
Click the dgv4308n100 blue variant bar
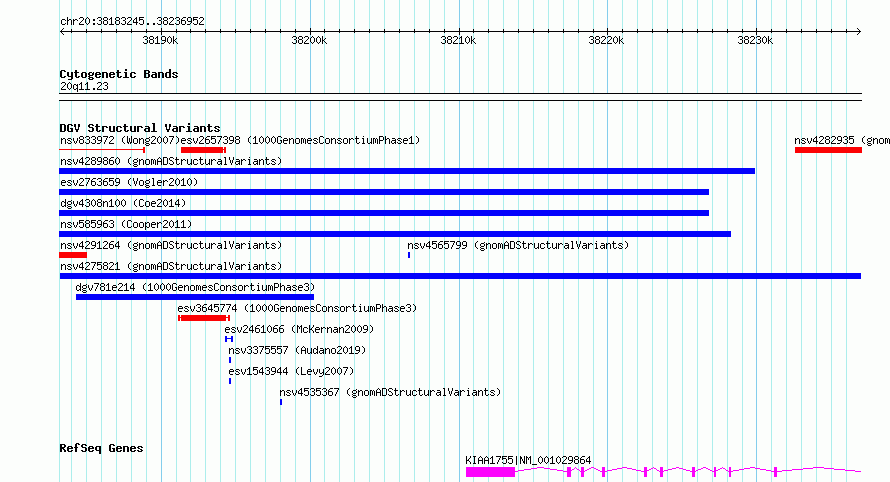[384, 213]
